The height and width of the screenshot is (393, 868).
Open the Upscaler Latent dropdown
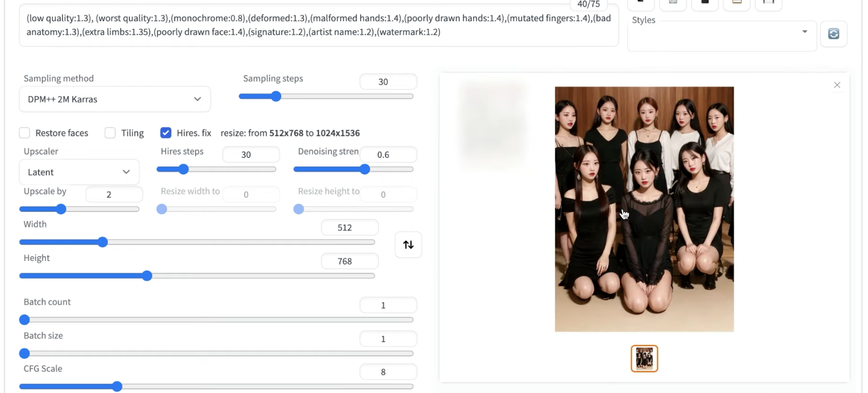[79, 172]
